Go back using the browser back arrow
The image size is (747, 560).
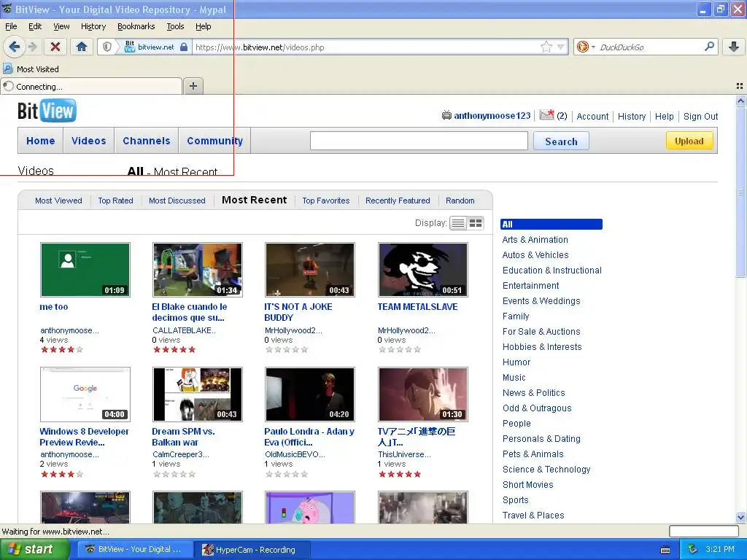(15, 47)
